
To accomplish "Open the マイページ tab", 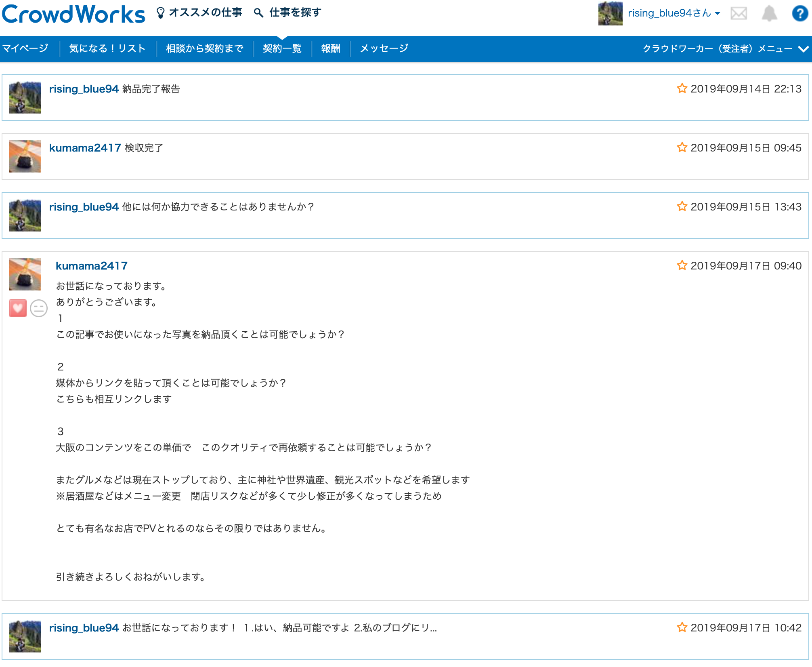I will 25,48.
